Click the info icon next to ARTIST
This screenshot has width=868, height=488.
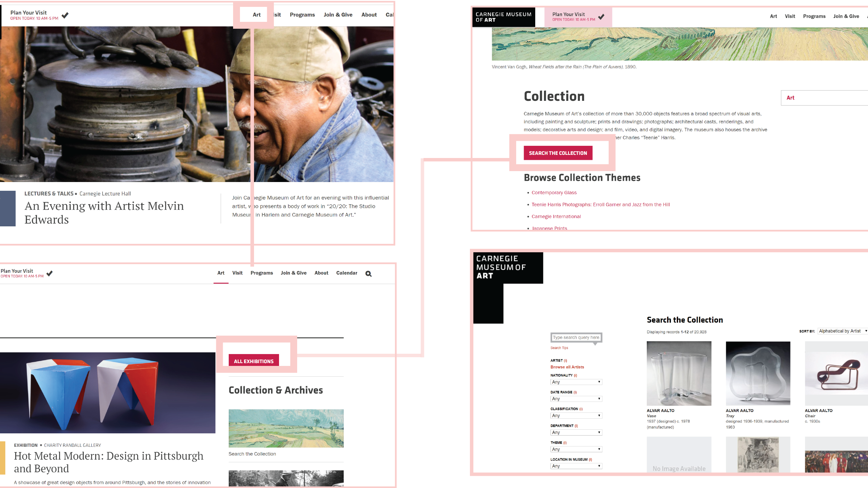566,361
